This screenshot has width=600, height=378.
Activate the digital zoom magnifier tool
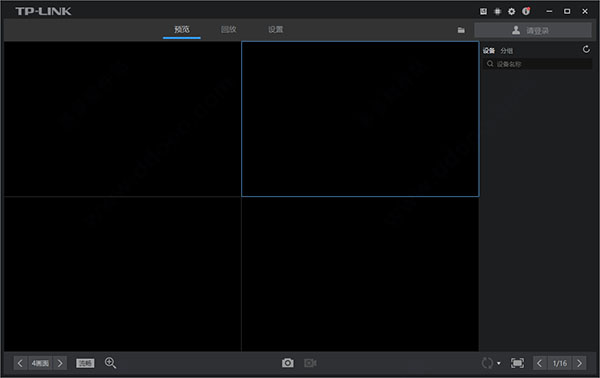(110, 363)
